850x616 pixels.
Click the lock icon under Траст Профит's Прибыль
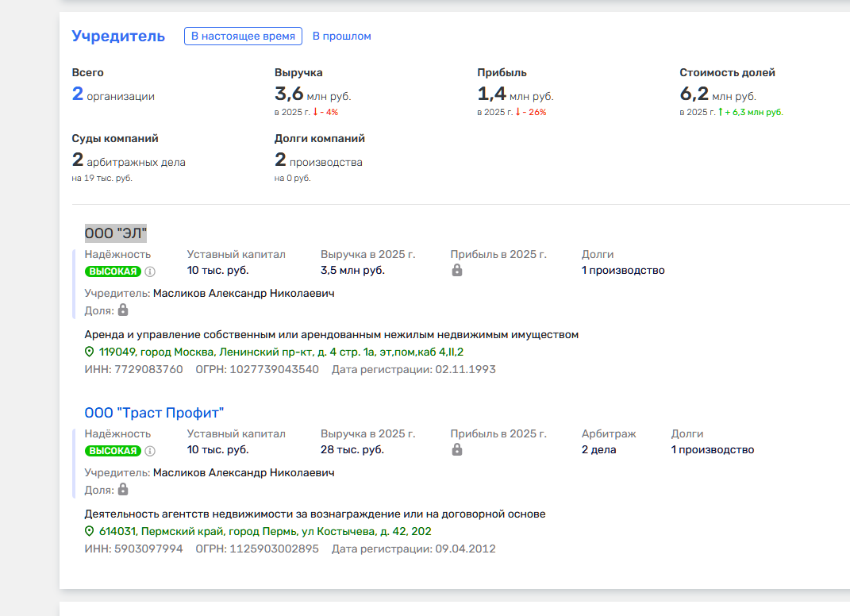click(x=456, y=450)
